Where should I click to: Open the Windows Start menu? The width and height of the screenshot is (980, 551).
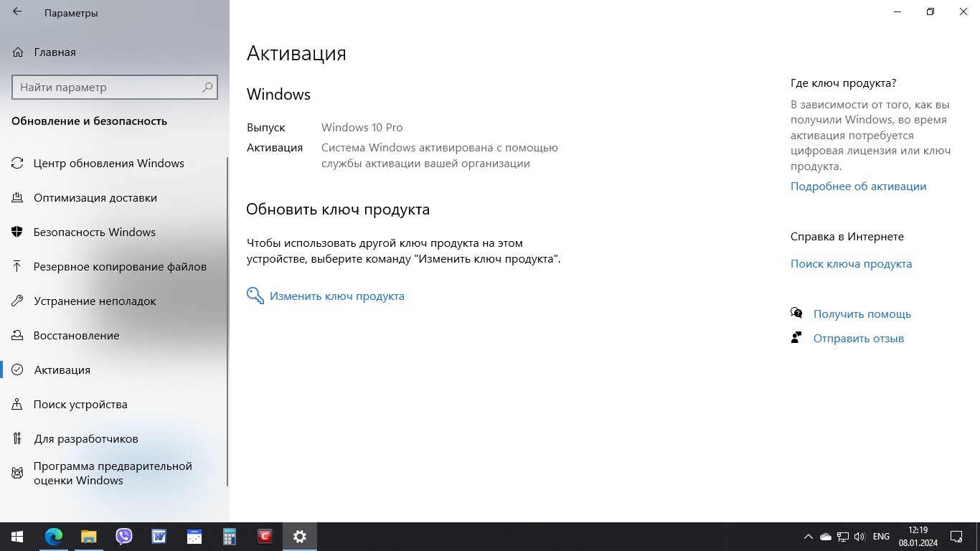click(x=17, y=537)
